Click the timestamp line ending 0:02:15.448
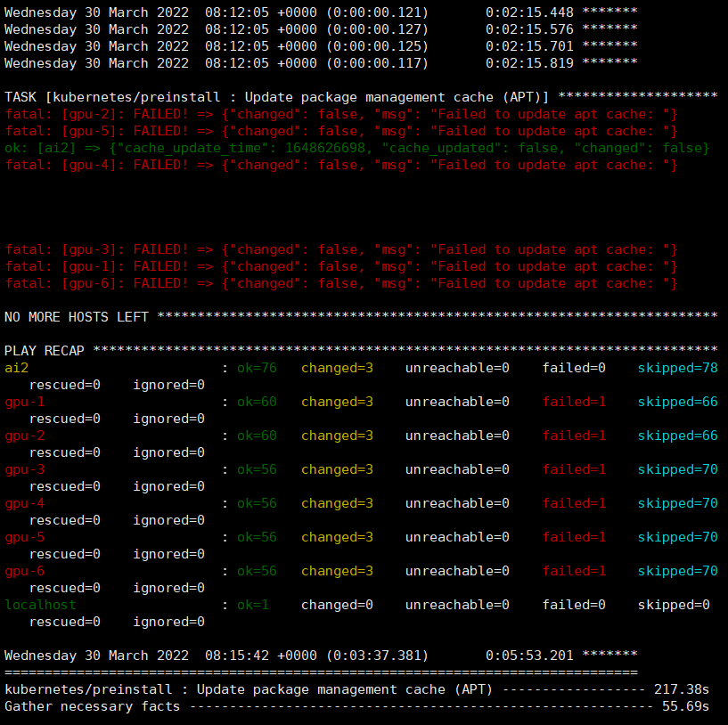Image resolution: width=728 pixels, height=725 pixels. [321, 12]
